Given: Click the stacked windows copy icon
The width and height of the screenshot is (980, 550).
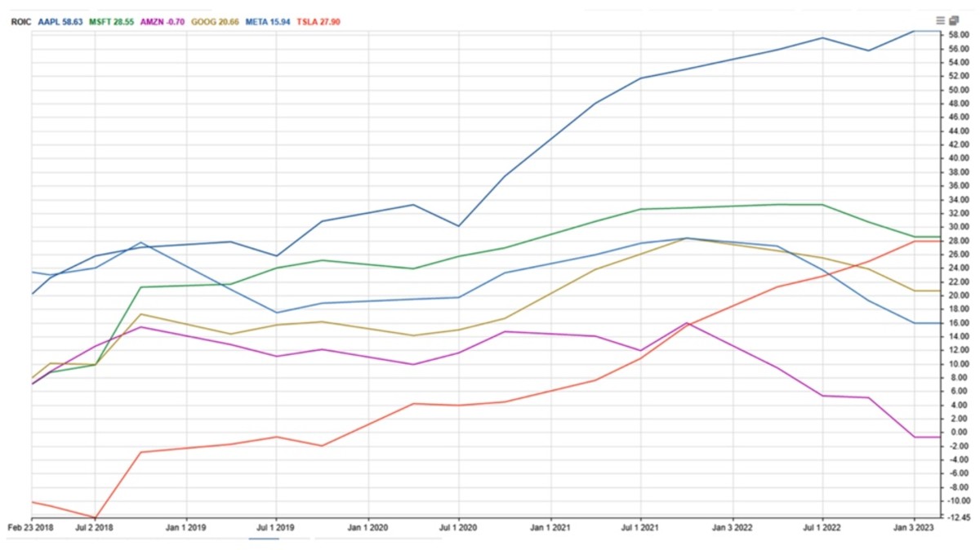Looking at the screenshot, I should (953, 20).
